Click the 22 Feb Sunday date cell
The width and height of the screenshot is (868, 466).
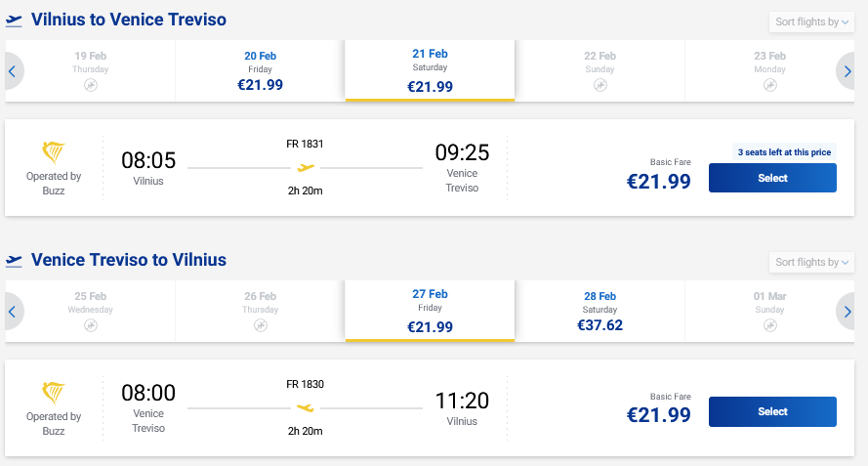599,71
